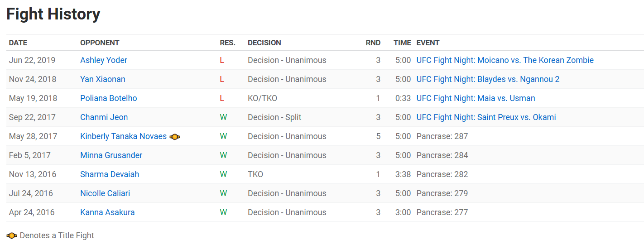Click the title fight legend belt icon
This screenshot has width=644, height=245.
(x=12, y=235)
